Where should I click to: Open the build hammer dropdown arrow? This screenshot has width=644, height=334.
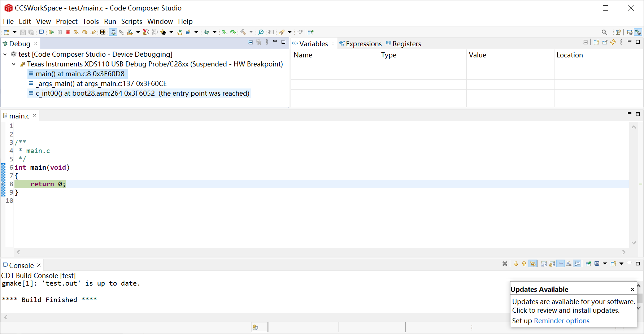[251, 32]
